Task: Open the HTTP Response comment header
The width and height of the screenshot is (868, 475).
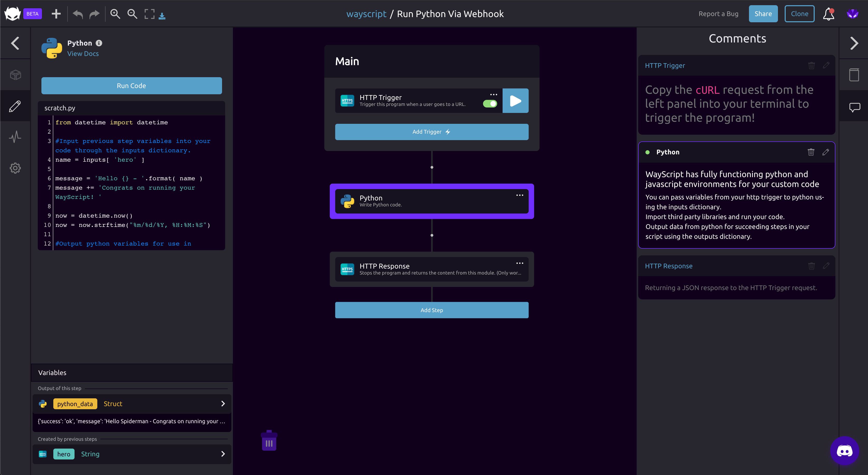Action: click(x=668, y=266)
